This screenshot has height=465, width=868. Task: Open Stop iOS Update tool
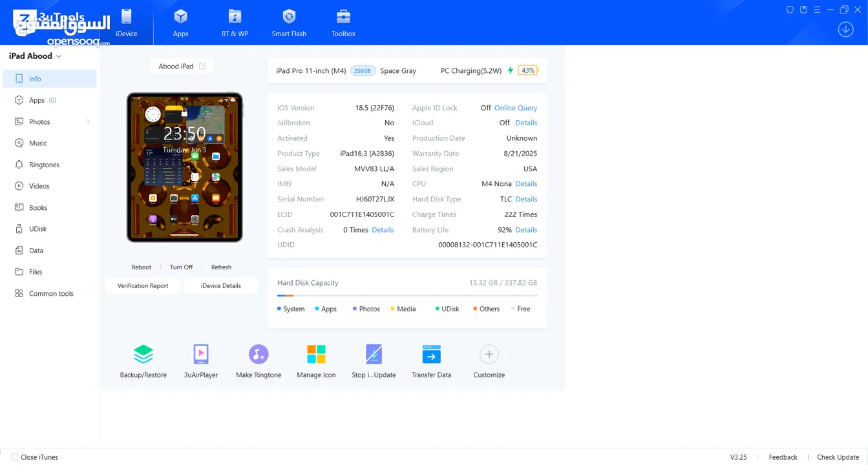coord(374,362)
